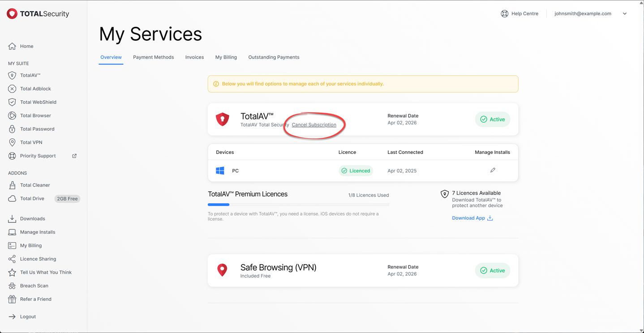
Task: Open Manage Installs laptop icon
Action: coord(12,232)
